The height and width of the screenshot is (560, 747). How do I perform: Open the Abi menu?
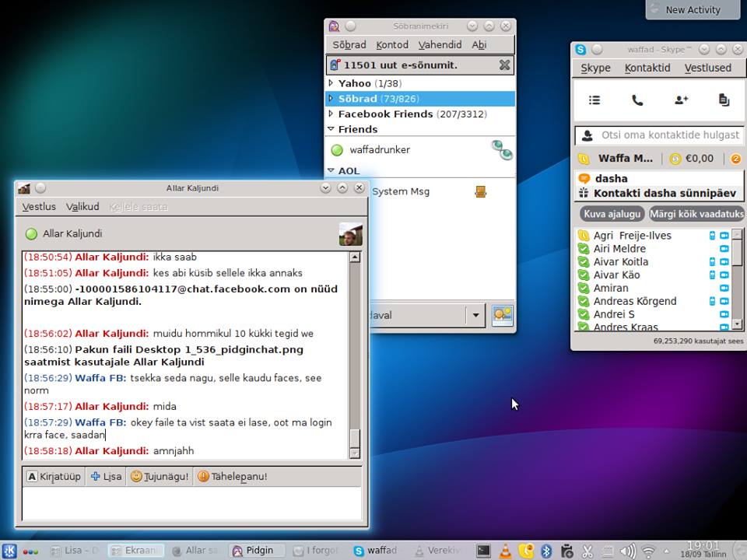[479, 45]
